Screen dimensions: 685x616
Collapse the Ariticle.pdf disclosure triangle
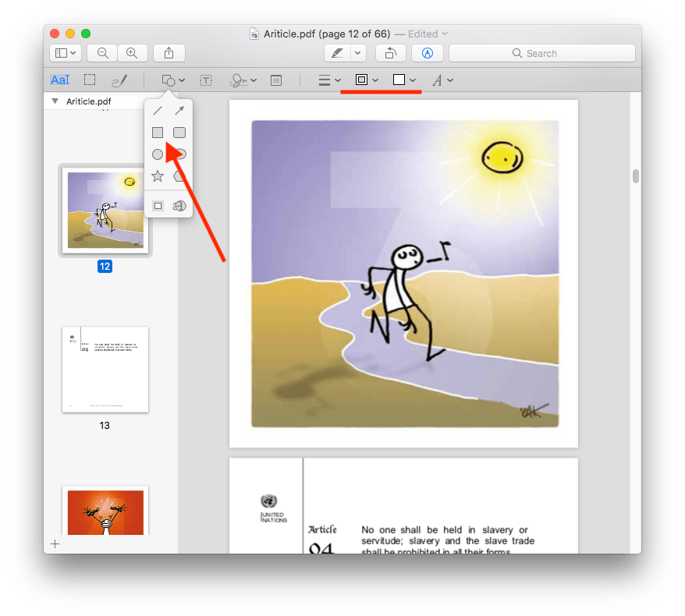click(x=55, y=101)
